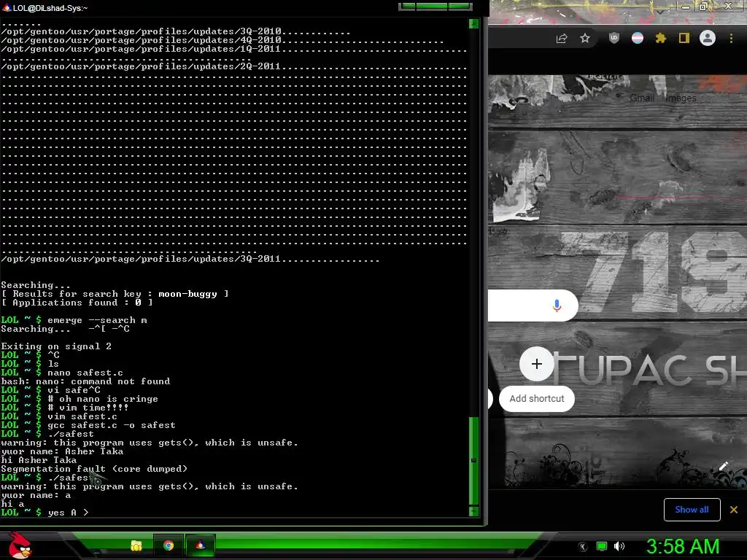Click the terminal scrollbar up arrow
Image resolution: width=747 pixels, height=560 pixels.
click(x=473, y=23)
